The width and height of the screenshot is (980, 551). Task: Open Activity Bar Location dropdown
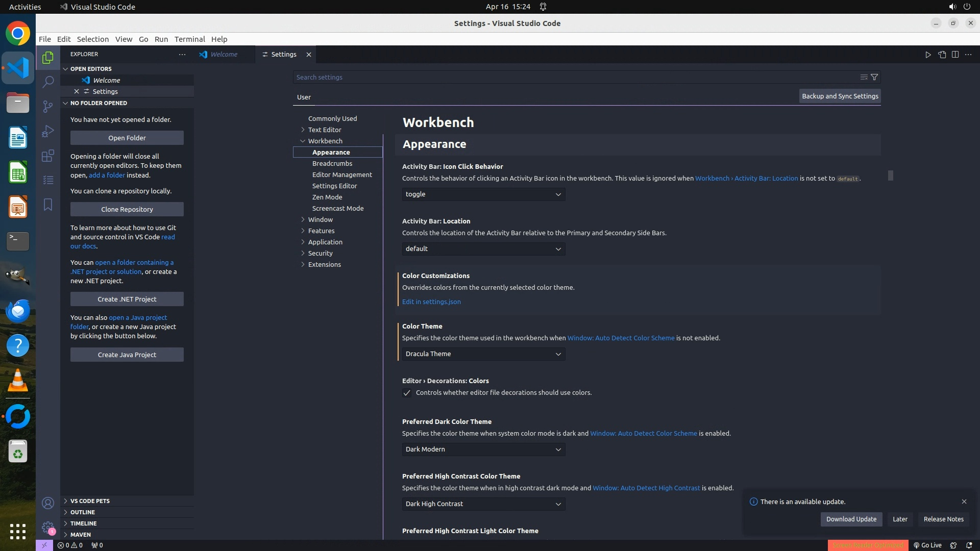point(483,249)
